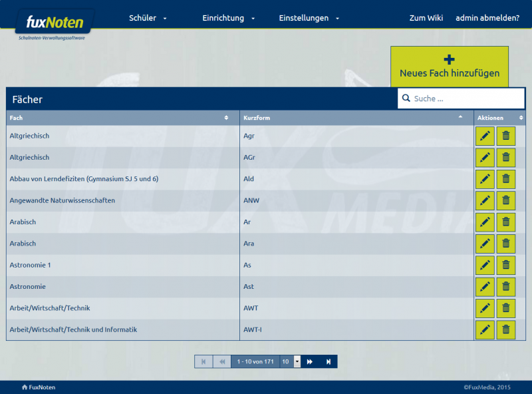Edit the AWT-I subject row
532x394 pixels.
485,330
